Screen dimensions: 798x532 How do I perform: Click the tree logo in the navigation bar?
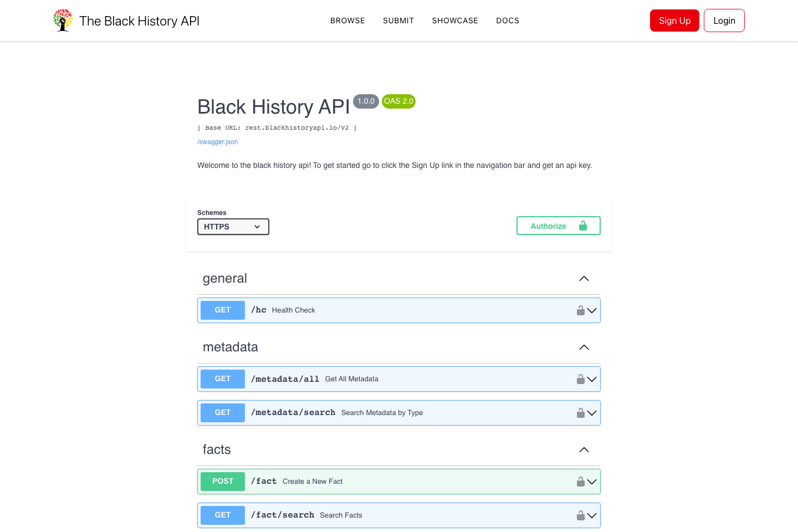tap(62, 20)
